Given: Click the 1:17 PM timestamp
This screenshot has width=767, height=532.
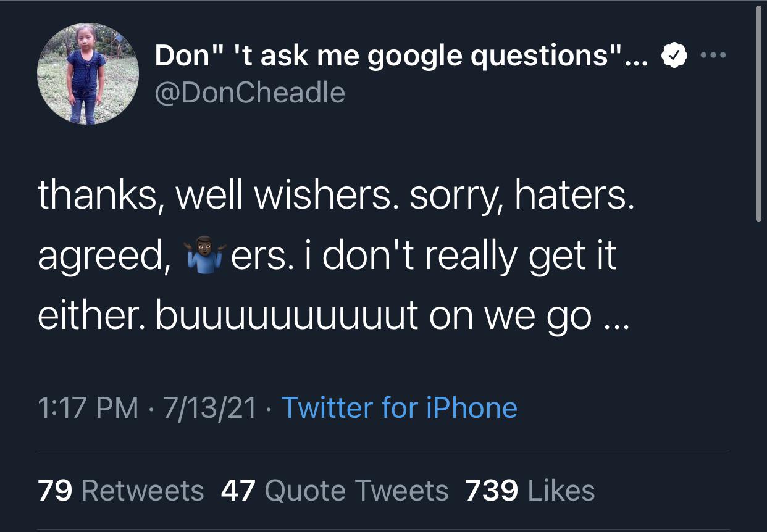Looking at the screenshot, I should point(88,408).
